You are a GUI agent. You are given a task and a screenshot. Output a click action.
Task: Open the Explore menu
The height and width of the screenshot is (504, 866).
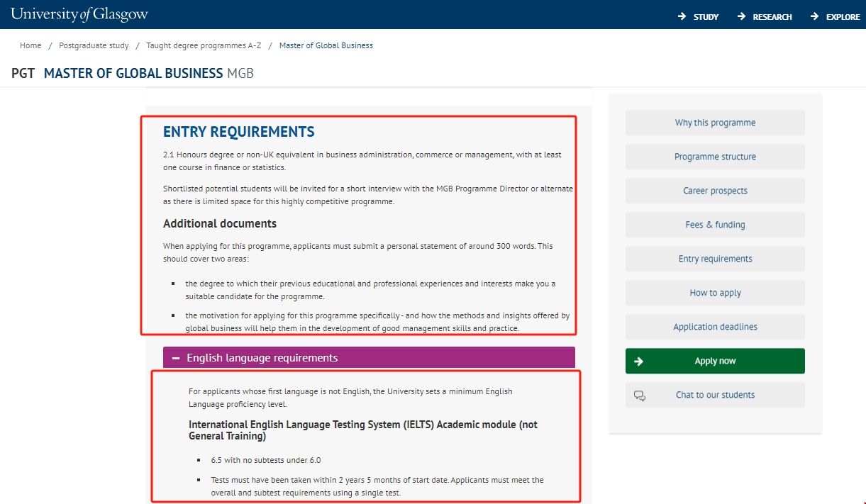point(843,17)
